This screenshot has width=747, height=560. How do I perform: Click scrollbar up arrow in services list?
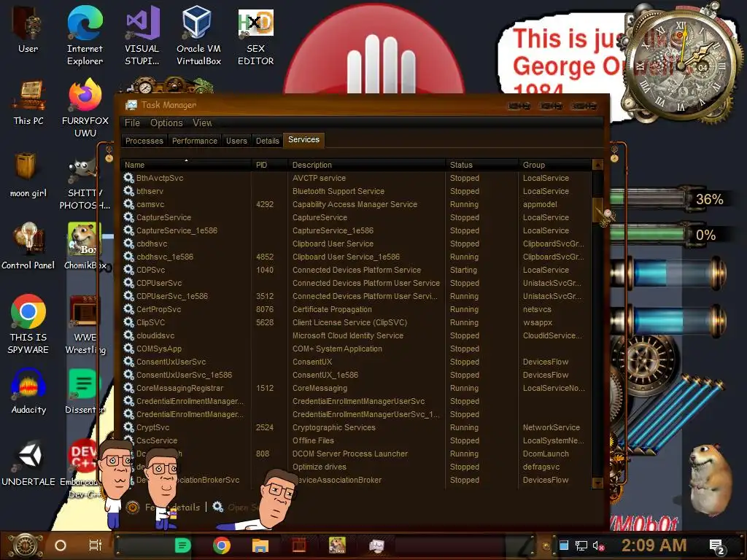pos(597,165)
